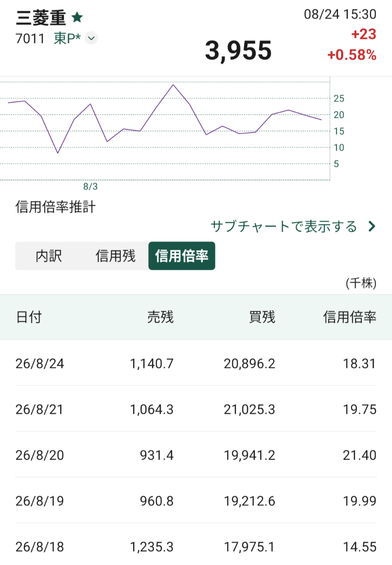Click the 5 axis label on chart
The width and height of the screenshot is (392, 565).
coord(336,164)
